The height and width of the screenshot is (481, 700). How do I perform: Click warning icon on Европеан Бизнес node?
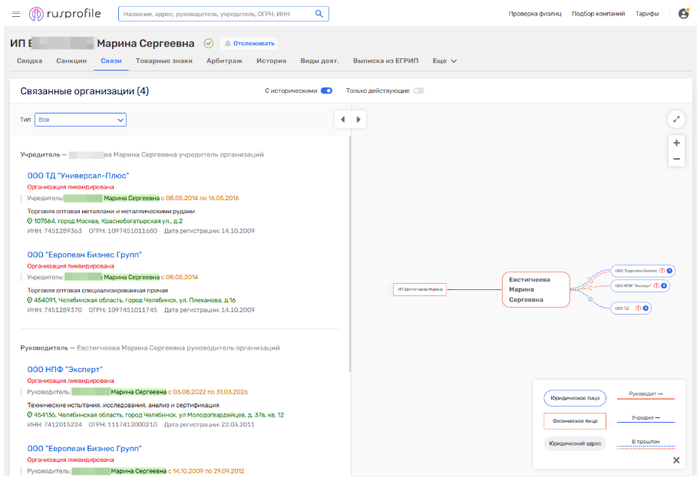coord(662,271)
